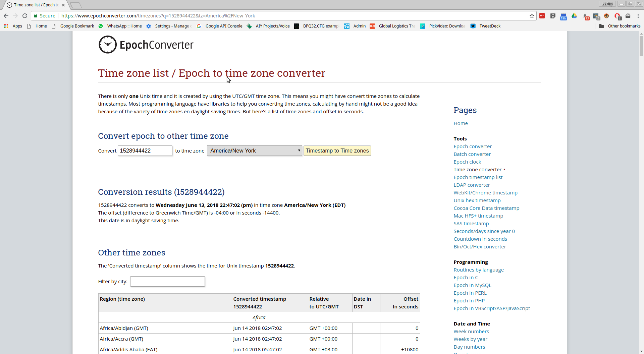
Task: Open the Google Drive extension icon
Action: 574,16
